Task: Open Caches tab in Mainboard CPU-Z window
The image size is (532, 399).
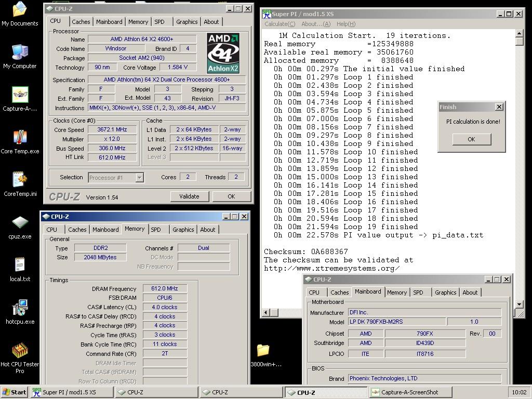Action: [339, 292]
